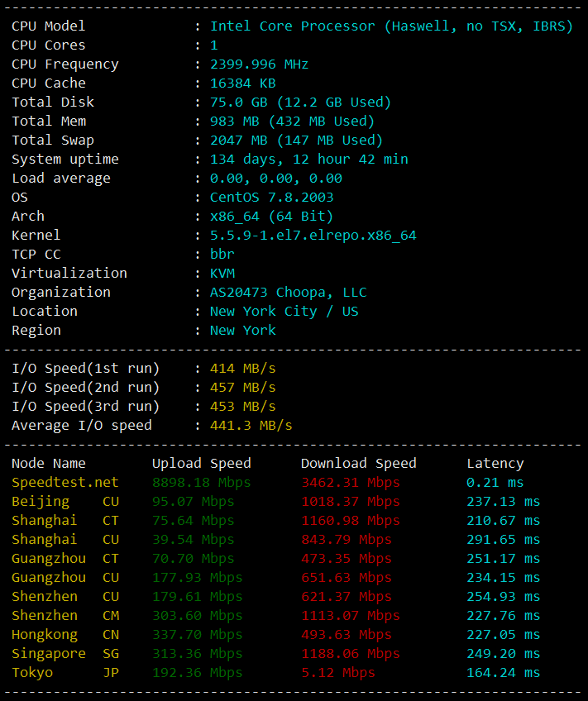Select the AS20473 Choopa, LLC organization
The image size is (588, 701).
tap(289, 293)
